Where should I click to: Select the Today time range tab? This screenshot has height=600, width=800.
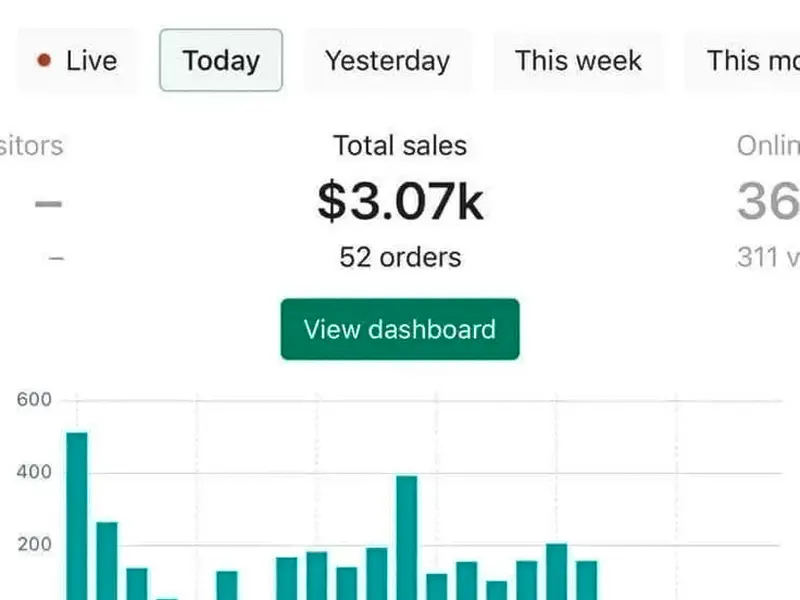click(x=221, y=61)
